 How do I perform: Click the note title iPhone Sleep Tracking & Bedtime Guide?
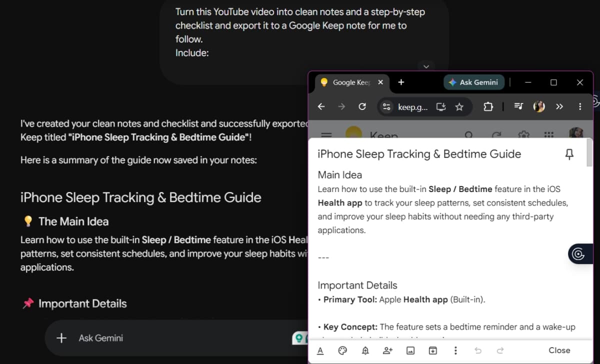pyautogui.click(x=419, y=154)
